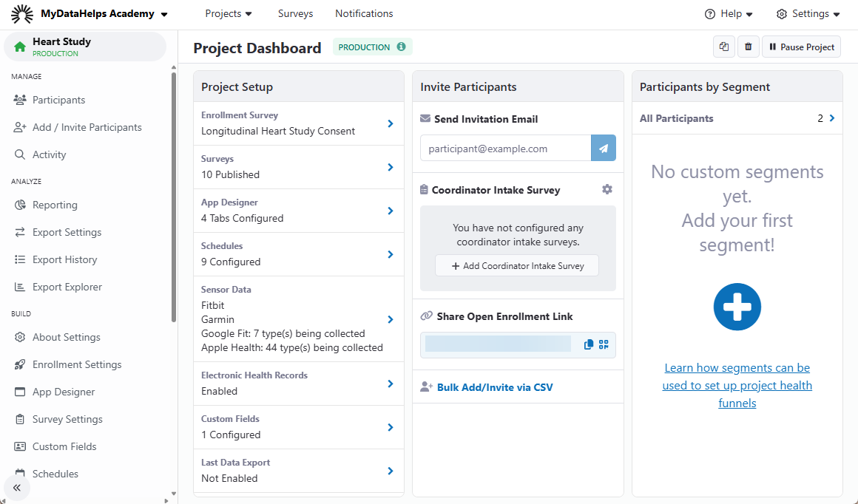The image size is (858, 504).
Task: Click the participant email input field
Action: coord(506,149)
